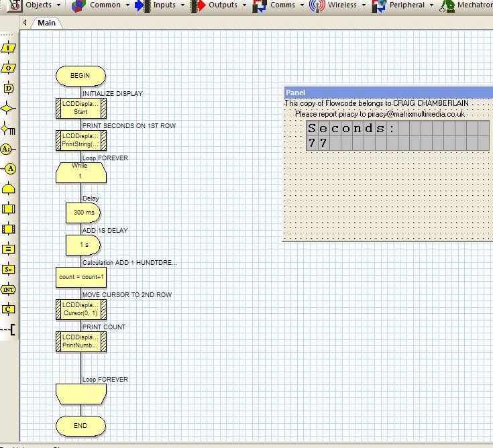
Task: Select the String Manipulation S= icon
Action: click(8, 270)
